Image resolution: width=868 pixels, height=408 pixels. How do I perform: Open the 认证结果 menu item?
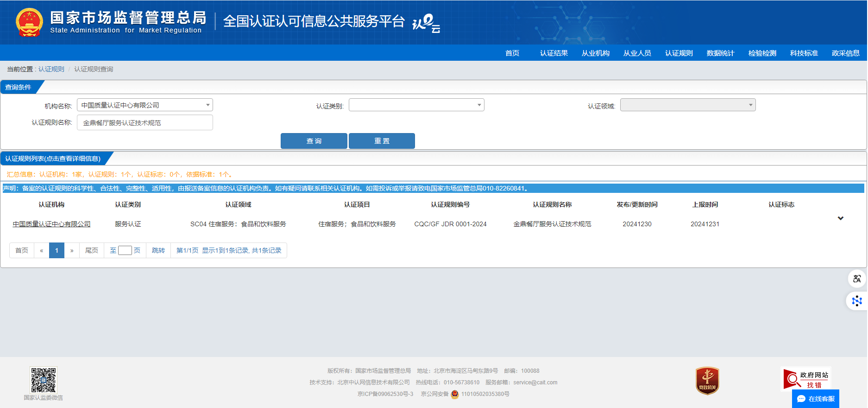(554, 53)
